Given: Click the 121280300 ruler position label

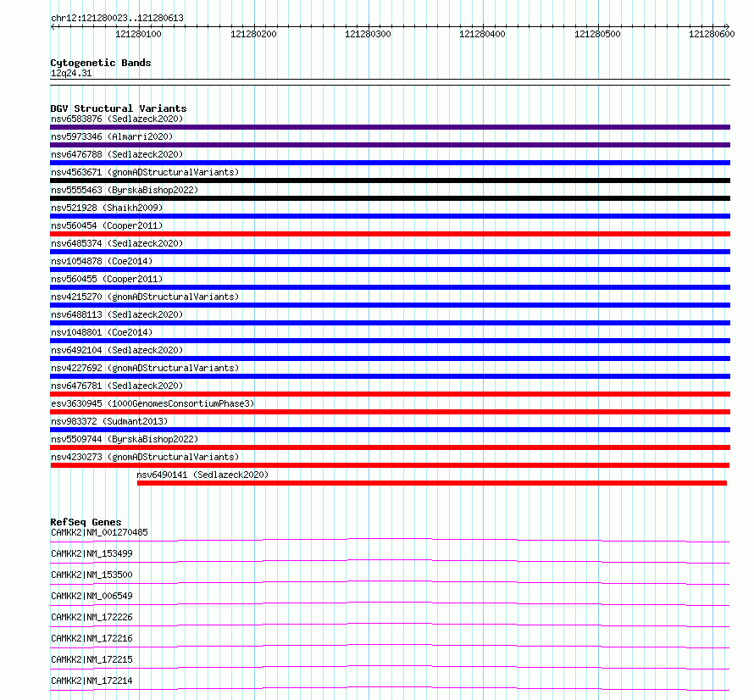Looking at the screenshot, I should point(368,34).
